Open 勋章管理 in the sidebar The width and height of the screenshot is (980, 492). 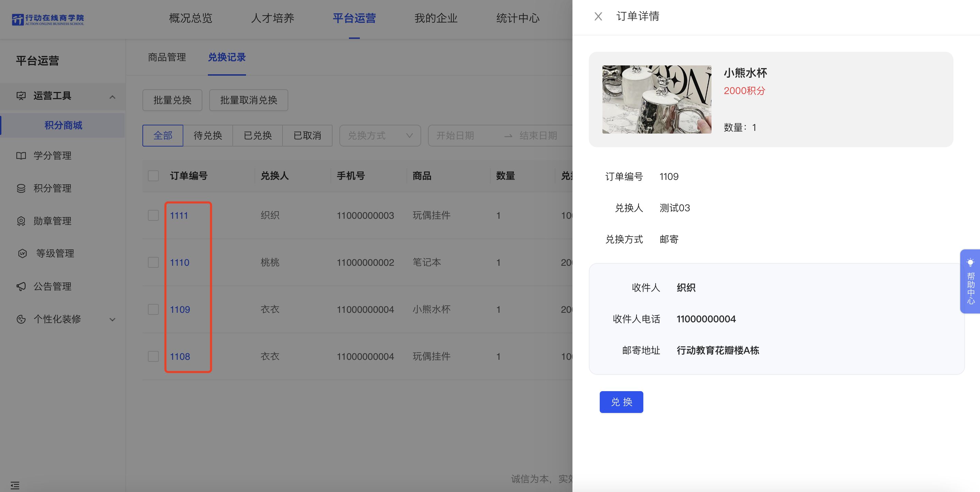(52, 221)
